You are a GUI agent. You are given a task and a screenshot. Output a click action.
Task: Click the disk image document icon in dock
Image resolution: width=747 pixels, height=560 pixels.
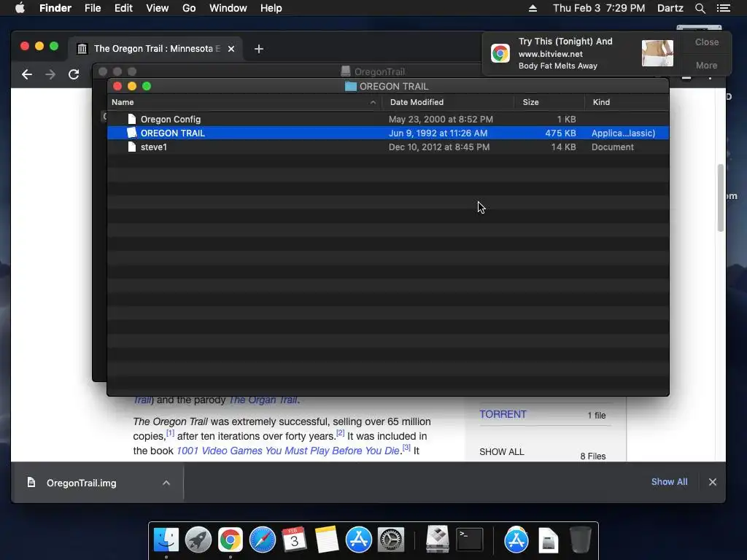click(549, 540)
